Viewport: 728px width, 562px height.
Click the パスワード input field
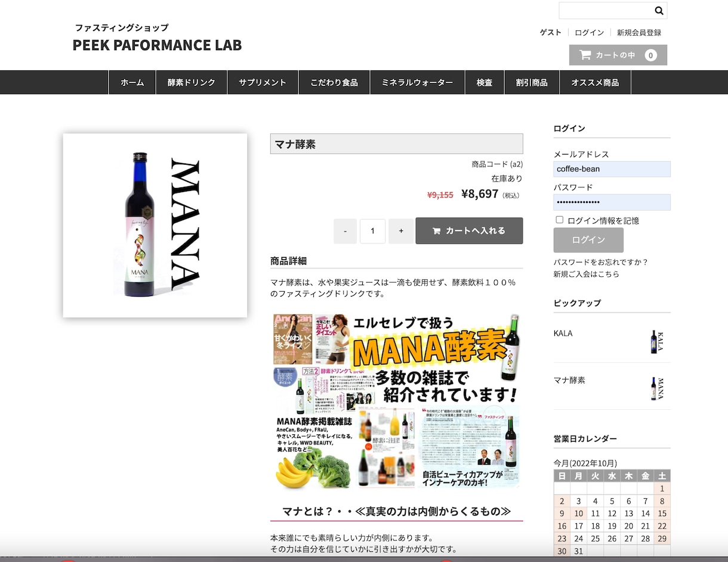point(612,202)
